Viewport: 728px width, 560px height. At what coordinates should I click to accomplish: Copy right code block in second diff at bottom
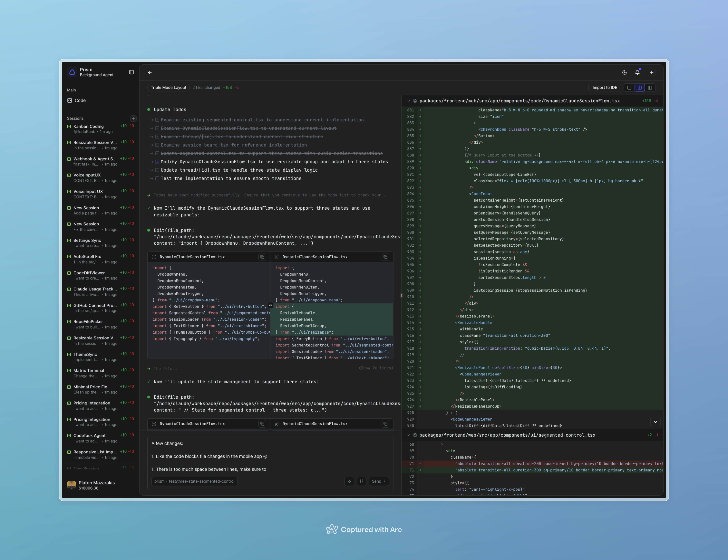pyautogui.click(x=385, y=424)
